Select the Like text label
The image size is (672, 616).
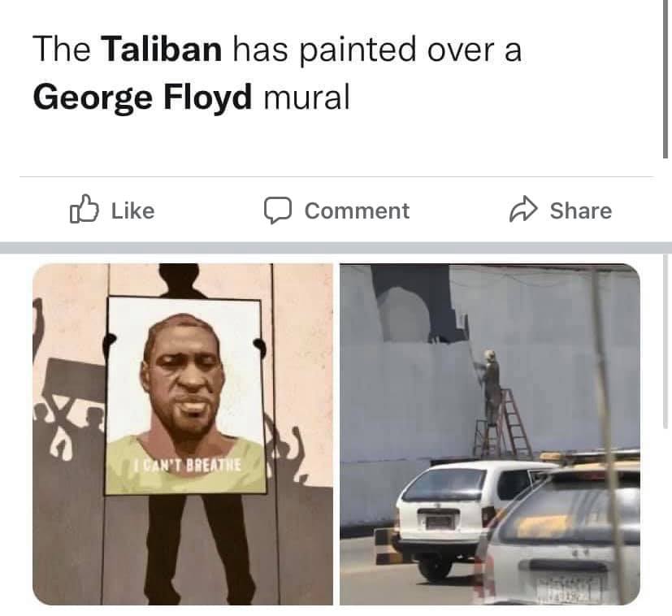coord(133,211)
